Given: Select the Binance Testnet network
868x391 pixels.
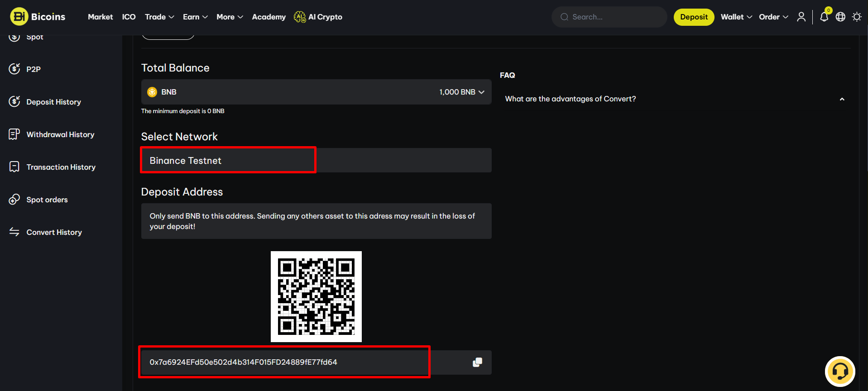Looking at the screenshot, I should tap(316, 160).
